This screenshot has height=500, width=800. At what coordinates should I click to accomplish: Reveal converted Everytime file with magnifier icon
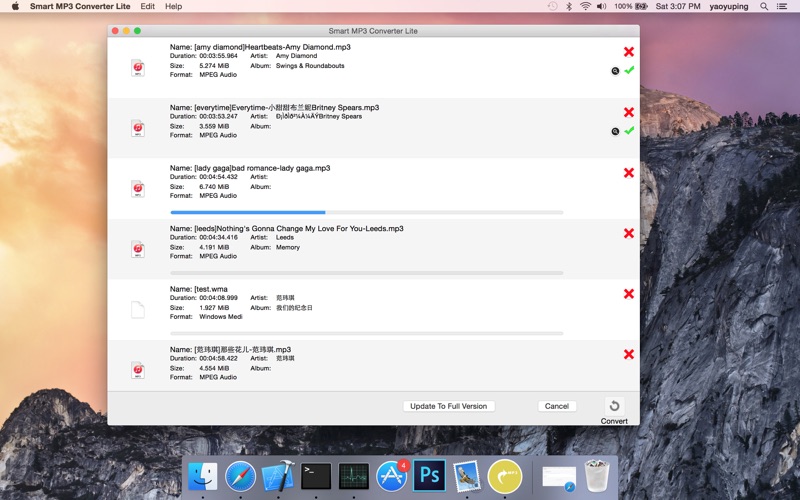[615, 132]
